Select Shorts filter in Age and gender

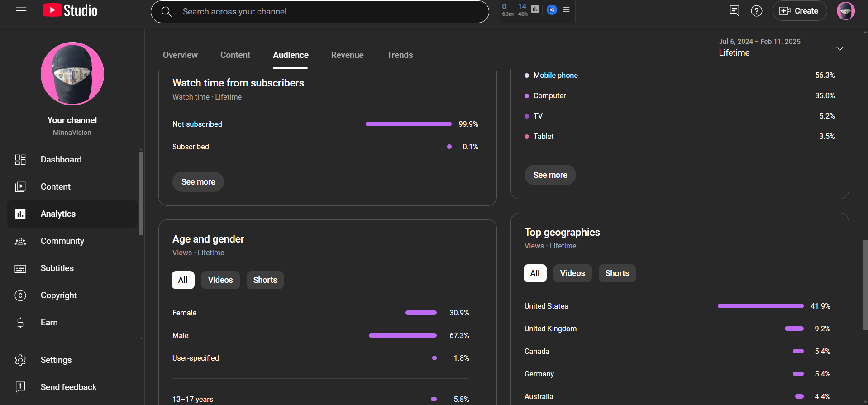tap(265, 280)
